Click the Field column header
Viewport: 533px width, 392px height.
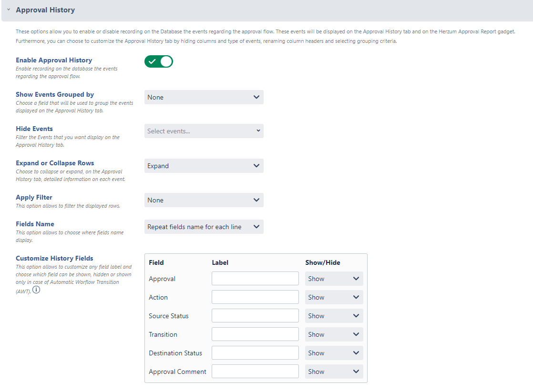pos(156,262)
